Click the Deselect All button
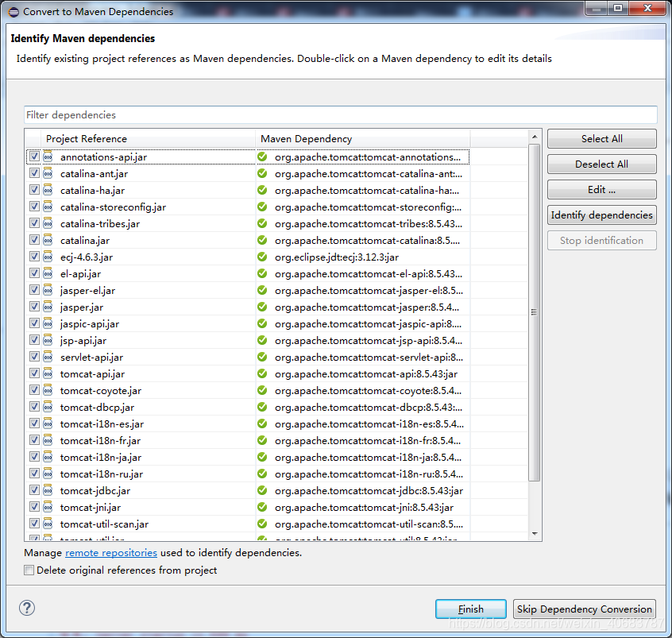672x638 pixels. coord(602,164)
